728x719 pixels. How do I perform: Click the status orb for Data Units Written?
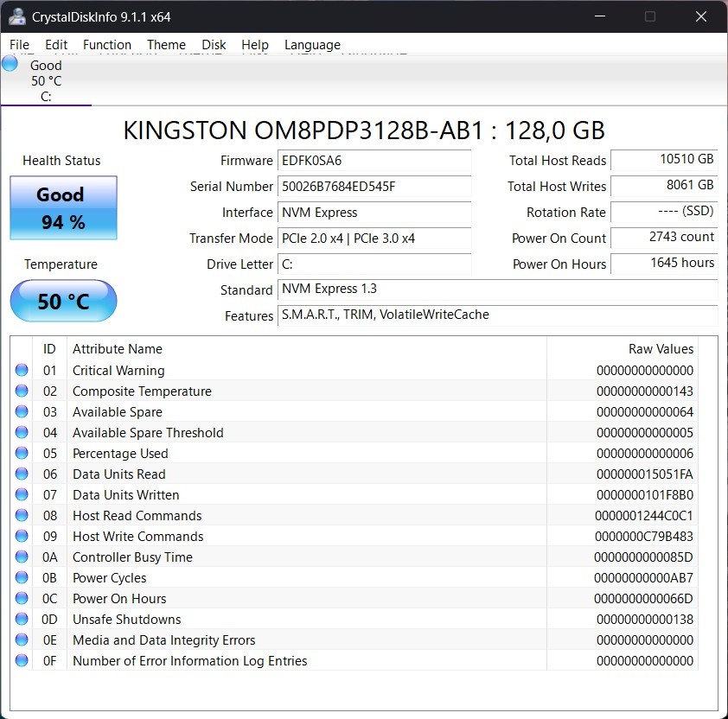point(22,494)
